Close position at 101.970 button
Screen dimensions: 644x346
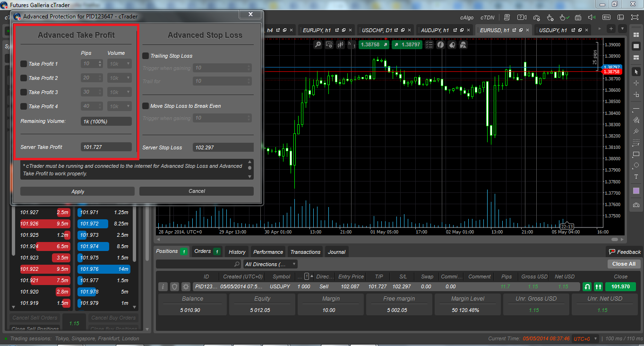[x=620, y=286]
